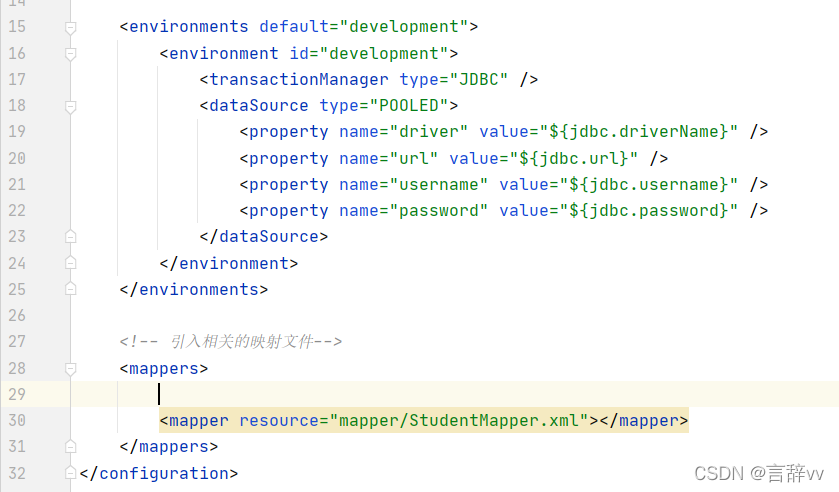
Task: Click ${jdbc.username} value
Action: (x=649, y=185)
